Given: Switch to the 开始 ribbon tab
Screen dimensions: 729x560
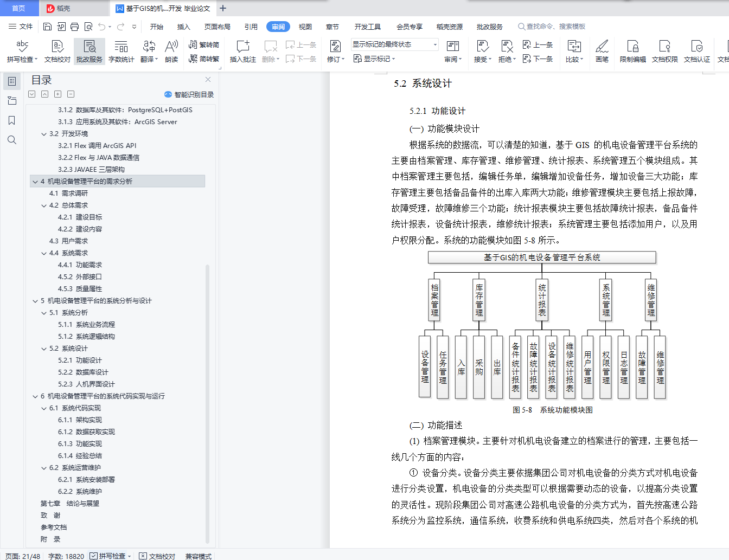Looking at the screenshot, I should click(x=157, y=27).
